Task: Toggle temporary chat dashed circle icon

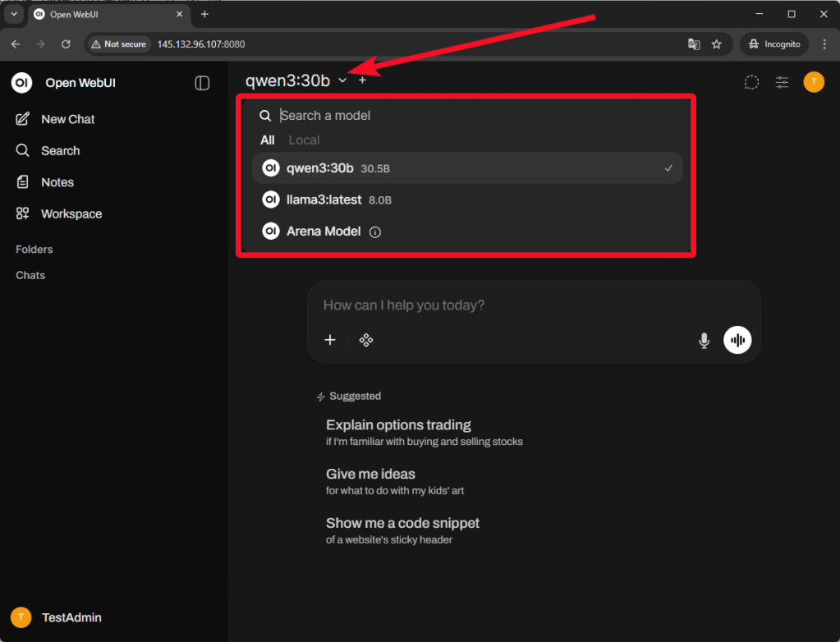Action: 751,82
